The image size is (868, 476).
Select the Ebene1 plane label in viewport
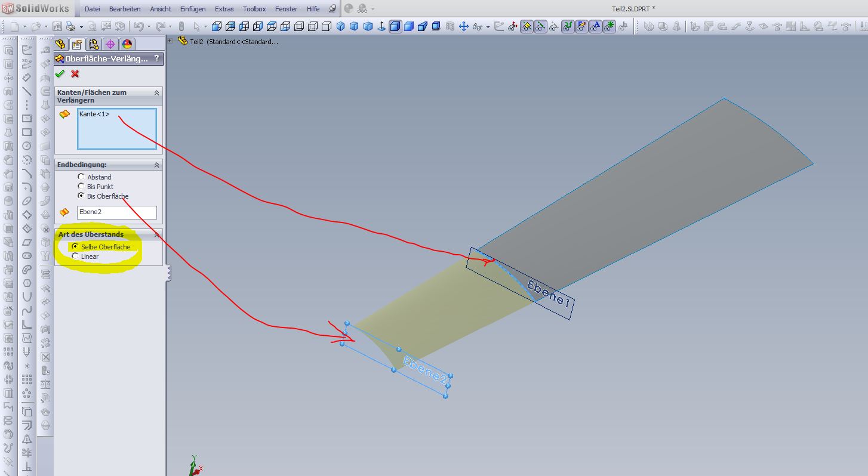(x=550, y=294)
